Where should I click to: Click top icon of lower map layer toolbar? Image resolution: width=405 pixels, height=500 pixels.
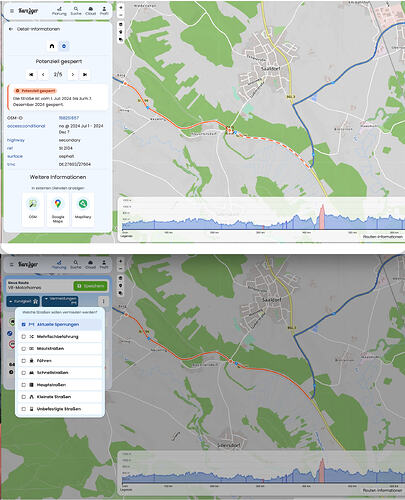tap(121, 278)
